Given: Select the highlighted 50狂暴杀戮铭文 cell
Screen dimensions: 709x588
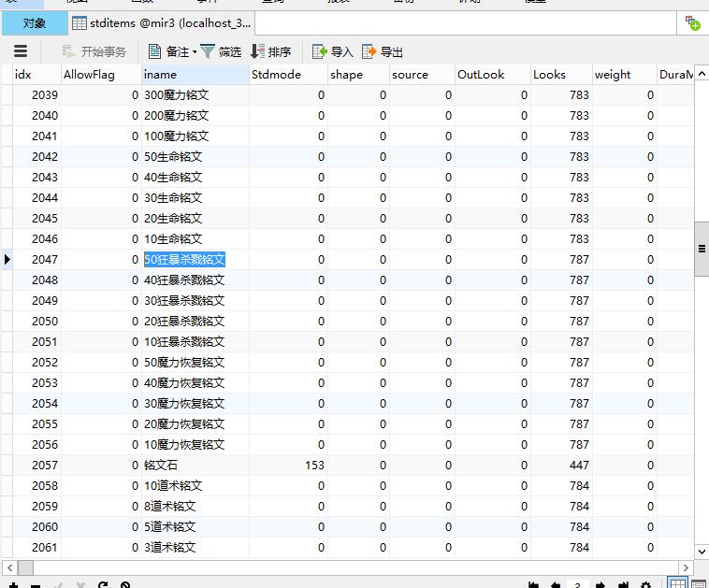Looking at the screenshot, I should [184, 260].
